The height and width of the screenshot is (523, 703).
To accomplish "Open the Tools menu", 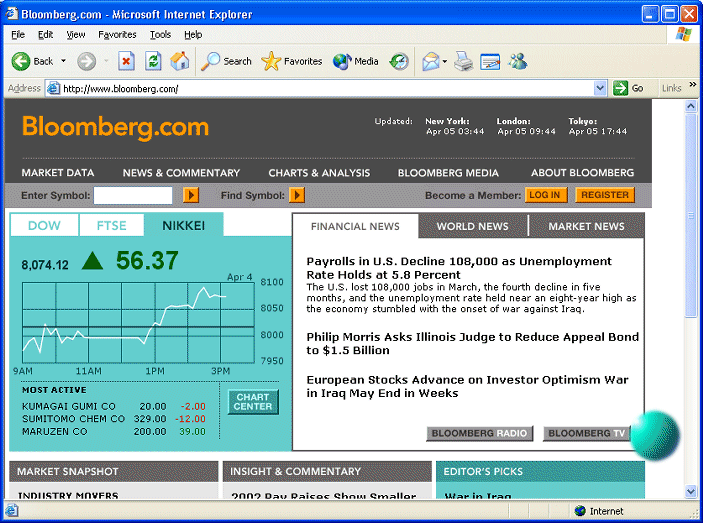I will point(160,35).
